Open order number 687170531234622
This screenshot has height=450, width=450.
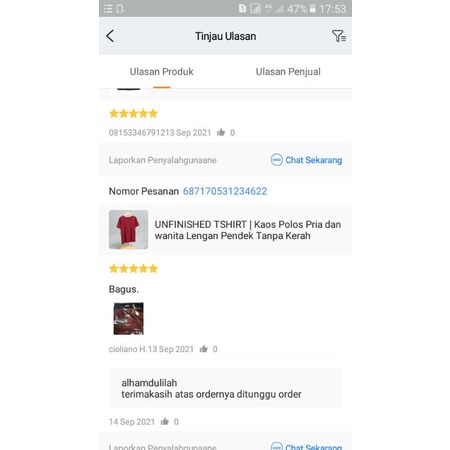[x=225, y=191]
